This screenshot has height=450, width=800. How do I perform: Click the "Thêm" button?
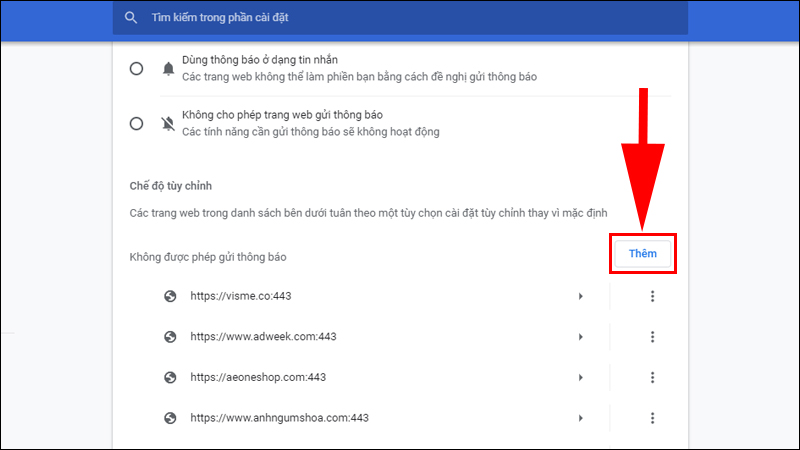pyautogui.click(x=643, y=254)
